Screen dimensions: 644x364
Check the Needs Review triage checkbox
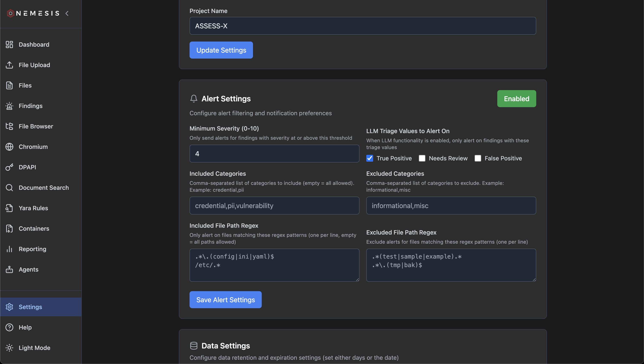point(422,158)
